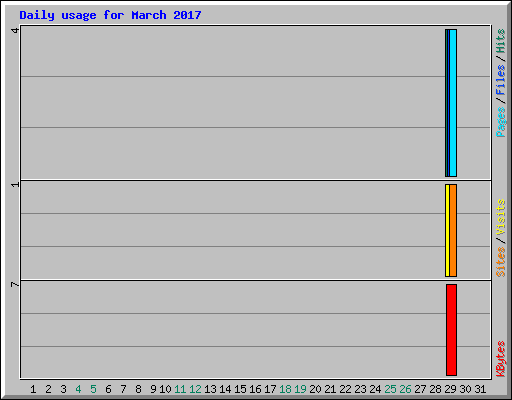Image resolution: width=512 pixels, height=400 pixels.
Task: Click the 'Hits' legend label
Action: [x=500, y=41]
